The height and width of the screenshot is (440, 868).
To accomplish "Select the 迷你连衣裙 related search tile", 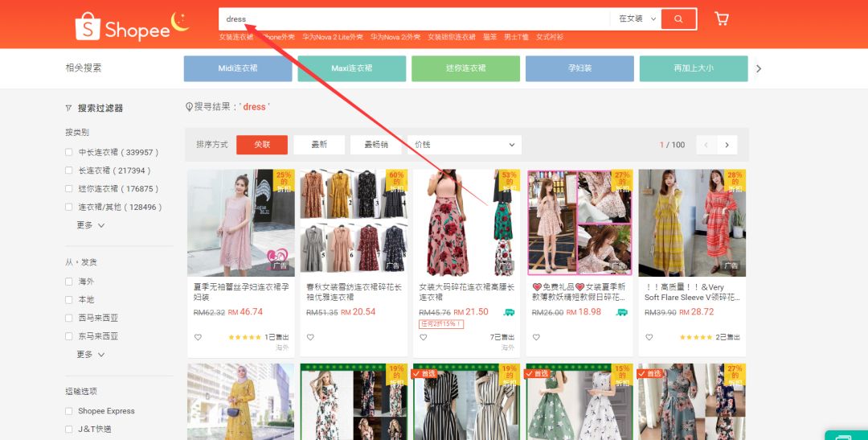I will click(x=465, y=68).
